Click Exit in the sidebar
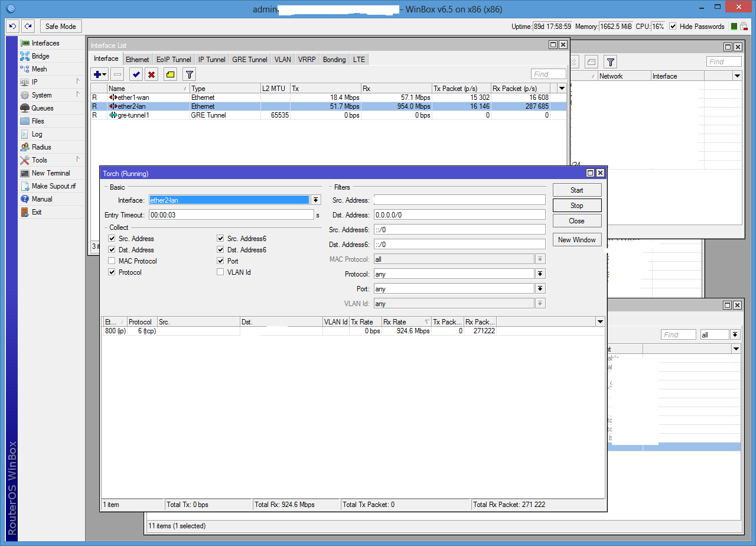Screen dimensions: 756x546 [37, 212]
